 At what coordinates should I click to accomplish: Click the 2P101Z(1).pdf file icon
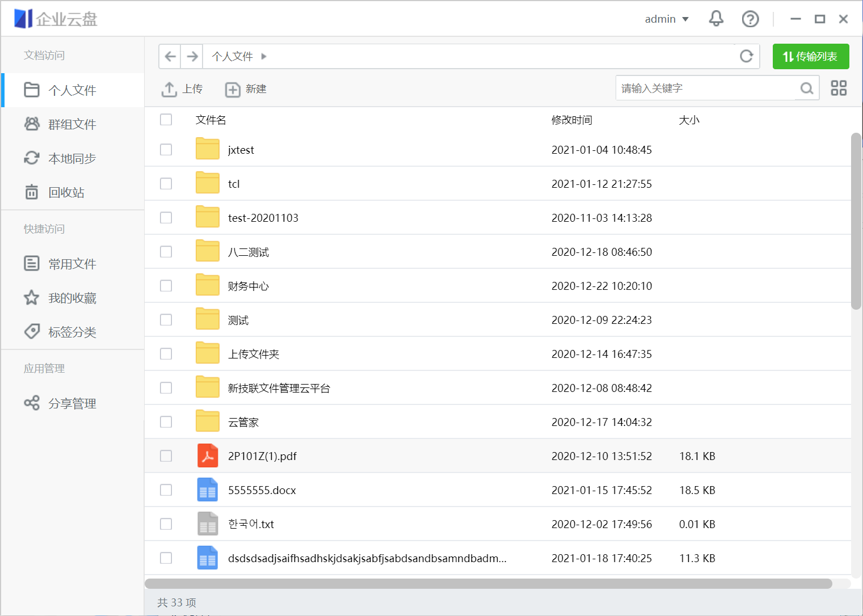click(x=208, y=455)
